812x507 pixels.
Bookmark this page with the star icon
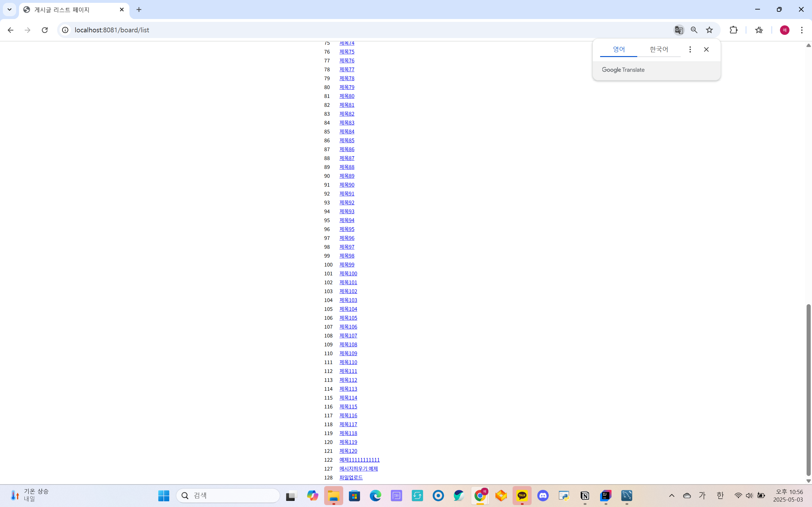pos(709,30)
